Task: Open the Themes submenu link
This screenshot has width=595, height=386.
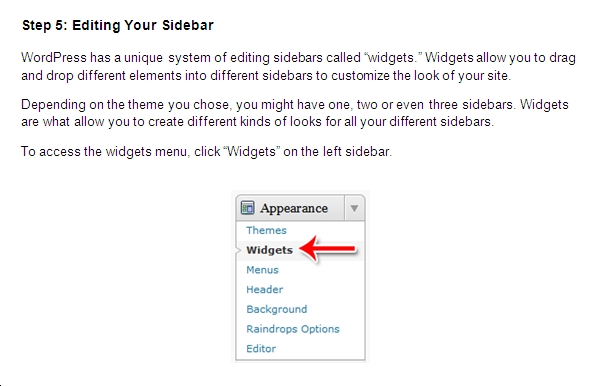Action: coord(266,230)
